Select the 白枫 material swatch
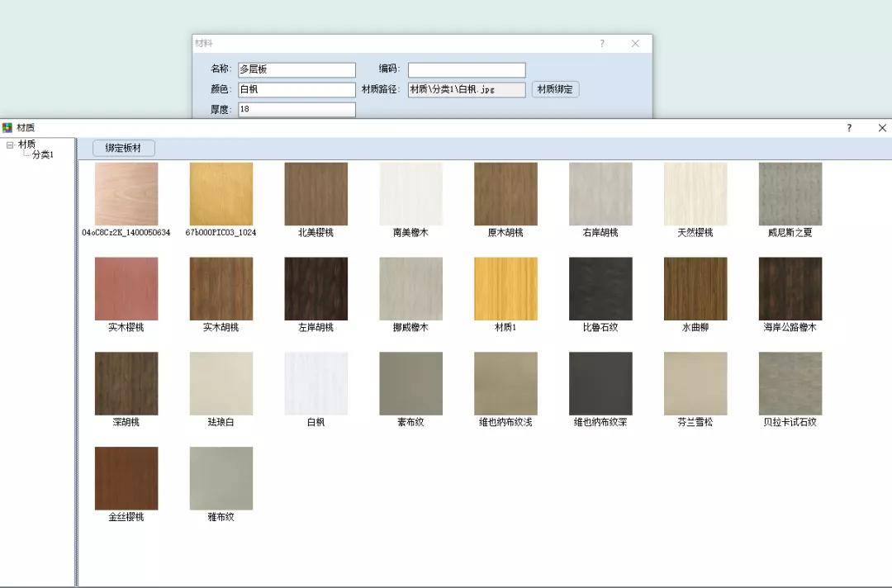The width and height of the screenshot is (892, 588). pos(316,384)
